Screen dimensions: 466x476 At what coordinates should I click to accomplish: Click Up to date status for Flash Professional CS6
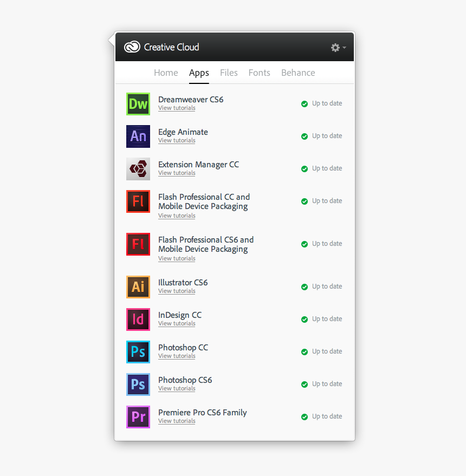pyautogui.click(x=327, y=244)
